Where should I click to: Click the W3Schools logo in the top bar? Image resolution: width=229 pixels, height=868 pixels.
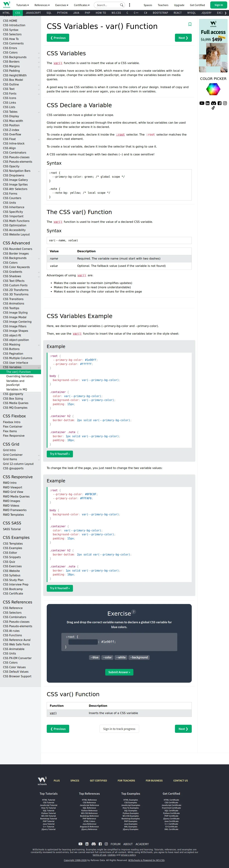click(x=7, y=5)
